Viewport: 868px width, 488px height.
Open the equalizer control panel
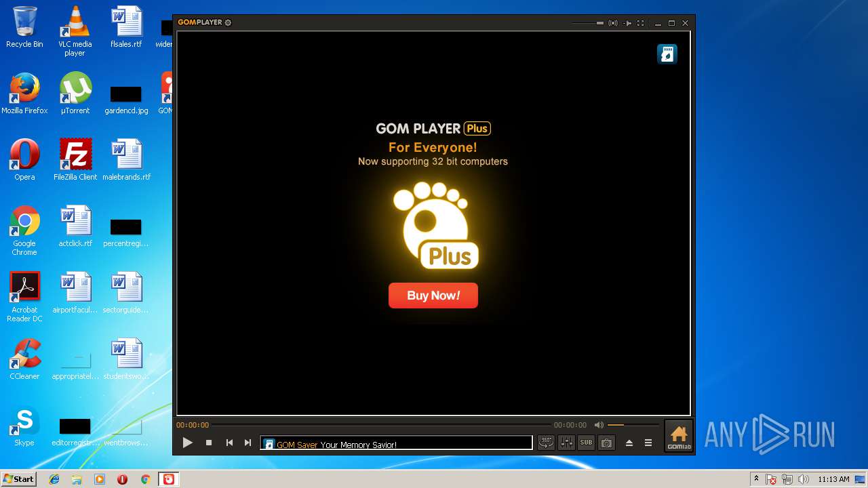click(566, 443)
